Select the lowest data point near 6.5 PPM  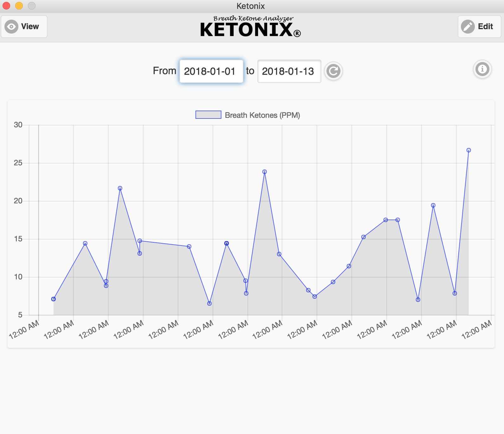click(x=209, y=303)
